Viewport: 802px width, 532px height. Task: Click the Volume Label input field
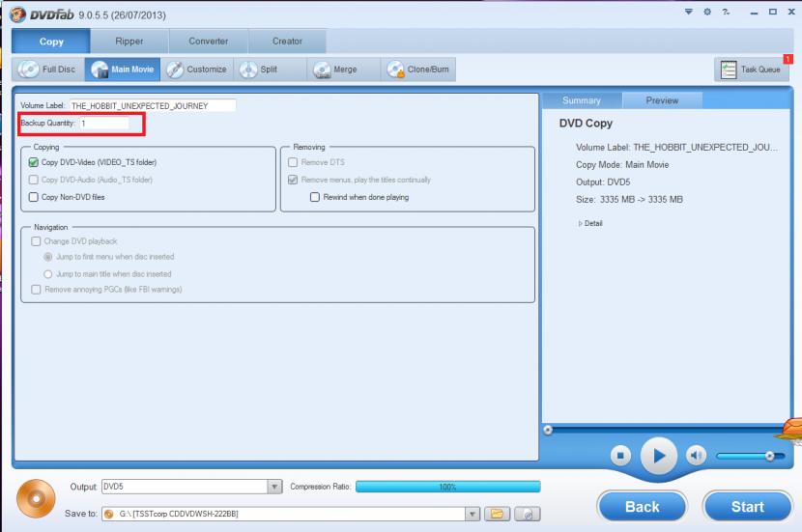click(153, 106)
